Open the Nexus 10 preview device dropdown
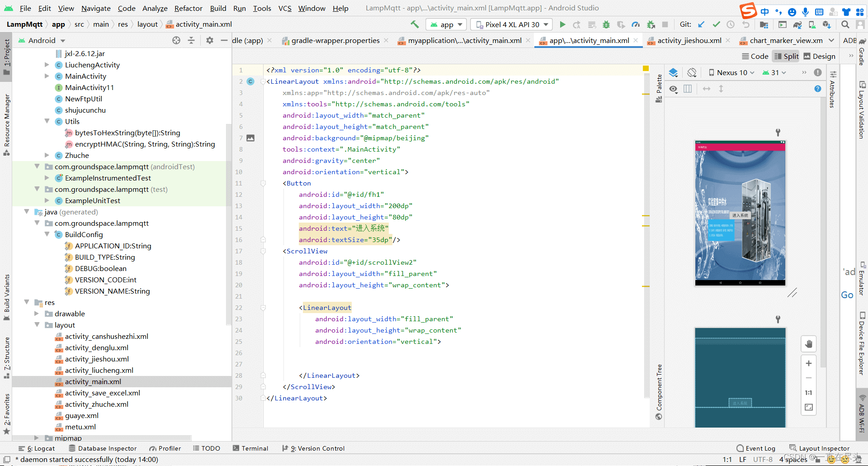This screenshot has width=868, height=466. point(731,72)
